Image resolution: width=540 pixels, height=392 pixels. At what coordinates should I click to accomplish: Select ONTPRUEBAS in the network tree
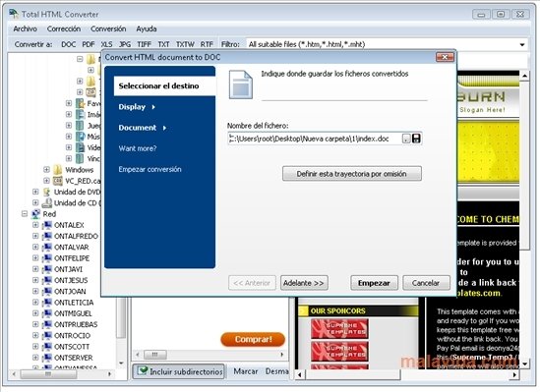(x=76, y=324)
